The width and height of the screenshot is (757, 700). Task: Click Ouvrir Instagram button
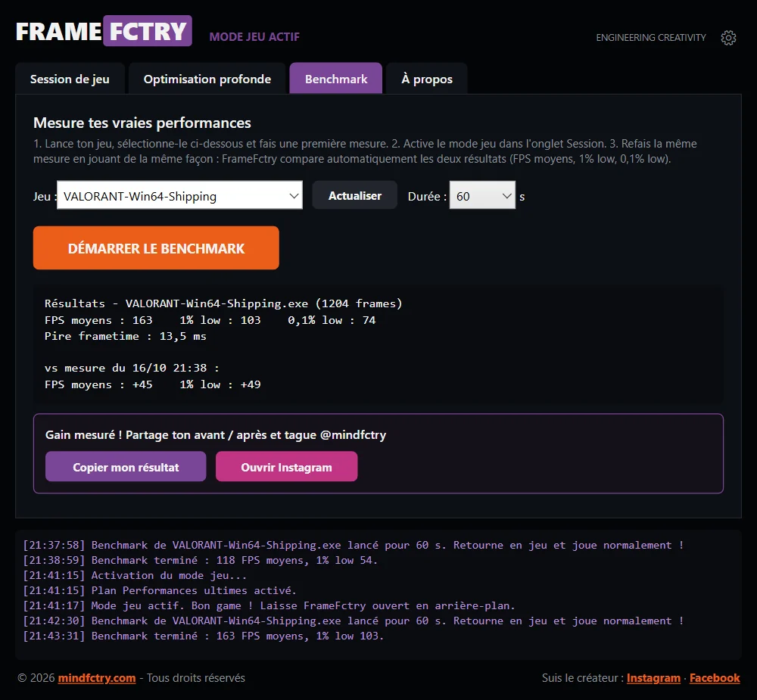(286, 467)
